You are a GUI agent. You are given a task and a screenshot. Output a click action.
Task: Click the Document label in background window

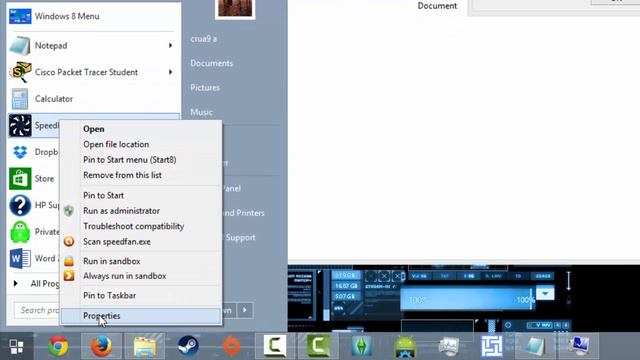coord(437,6)
